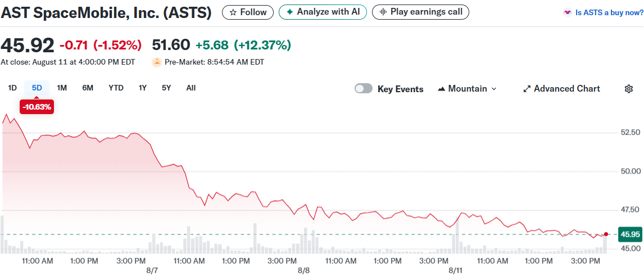The height and width of the screenshot is (276, 644).
Task: Click the expand arrows icon beside Advanced Chart
Action: (x=527, y=89)
